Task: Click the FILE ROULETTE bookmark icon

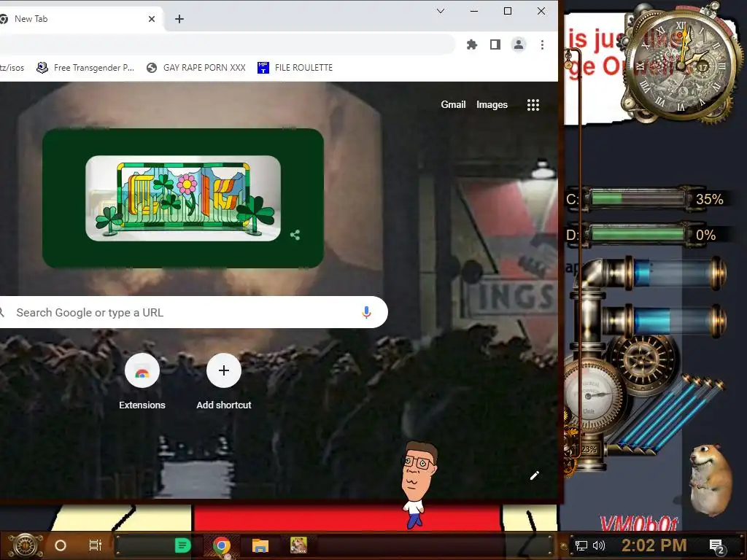Action: coord(263,68)
